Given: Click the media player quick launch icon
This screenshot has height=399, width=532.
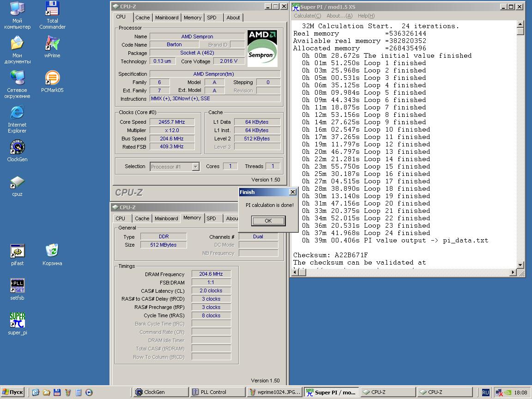Looking at the screenshot, I should tap(89, 392).
